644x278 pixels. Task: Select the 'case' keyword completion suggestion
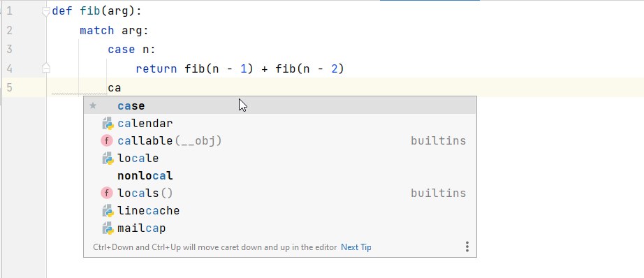tap(279, 106)
